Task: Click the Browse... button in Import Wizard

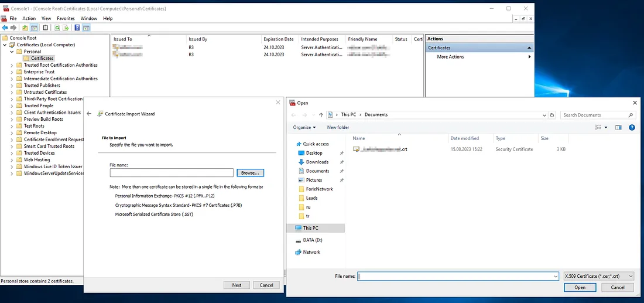Action: pyautogui.click(x=251, y=172)
